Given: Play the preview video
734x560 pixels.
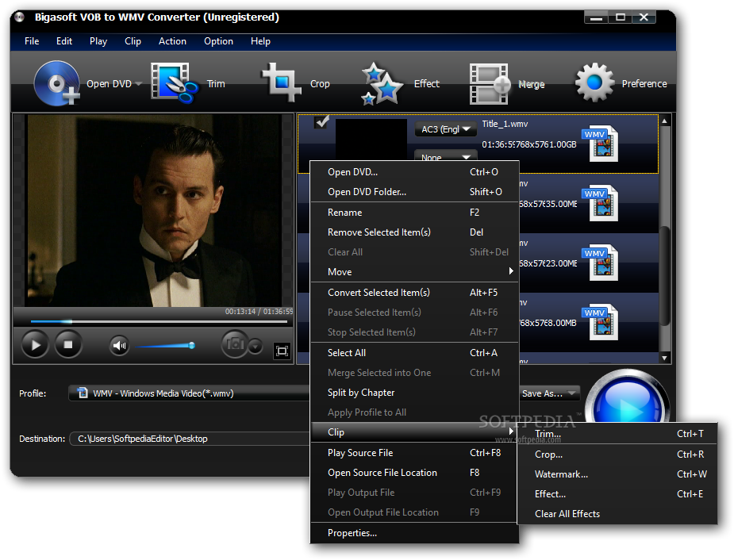Looking at the screenshot, I should 35,345.
